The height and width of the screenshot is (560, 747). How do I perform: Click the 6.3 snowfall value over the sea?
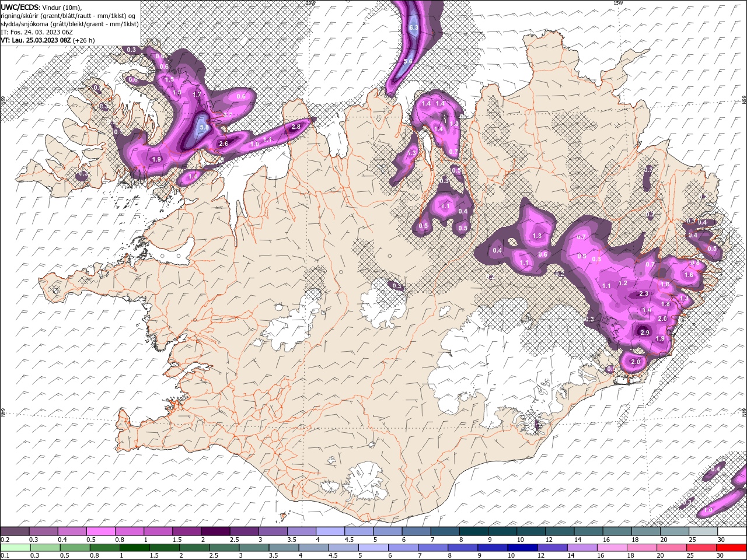click(414, 28)
